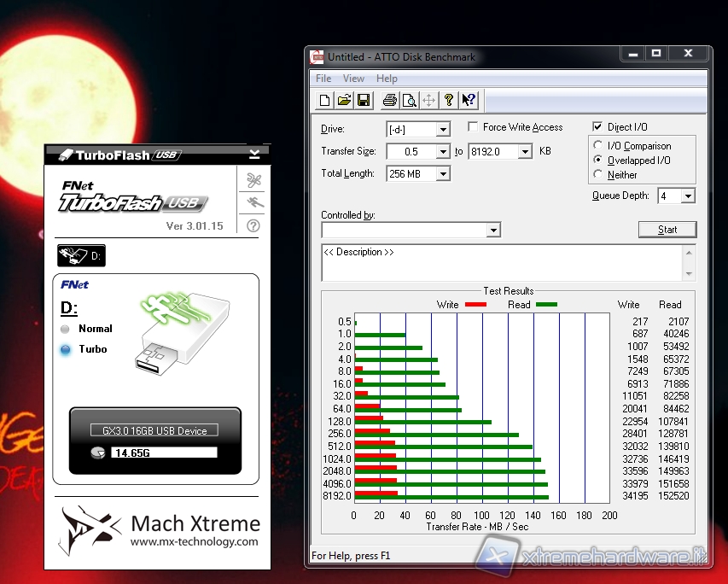Click the Print toolbar icon
This screenshot has height=584, width=728.
[389, 101]
